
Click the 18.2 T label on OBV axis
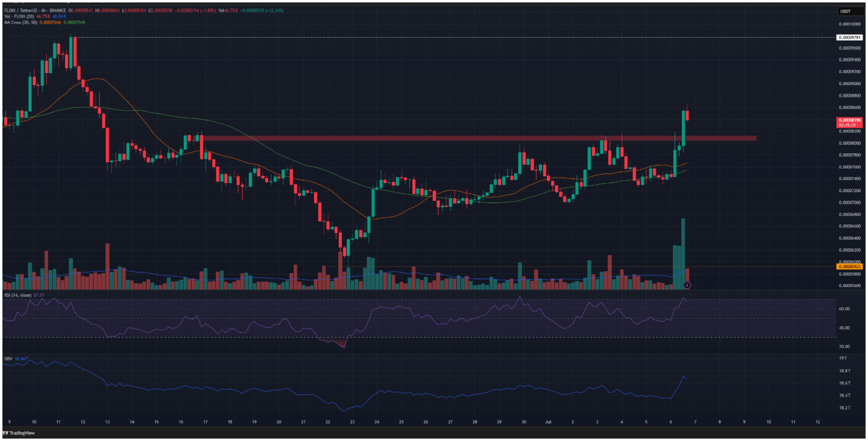(x=844, y=408)
